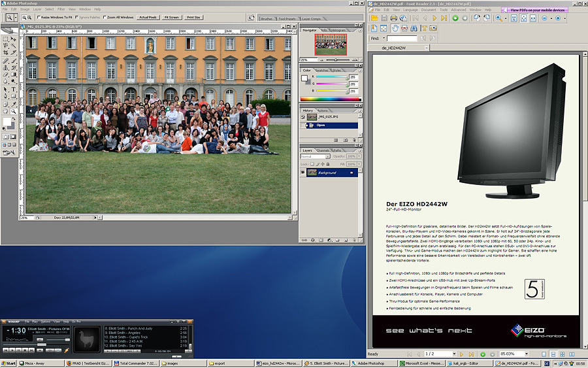Screen dimensions: 588x368
Task: Click View PDFs on your mobile devices banner
Action: pos(534,10)
